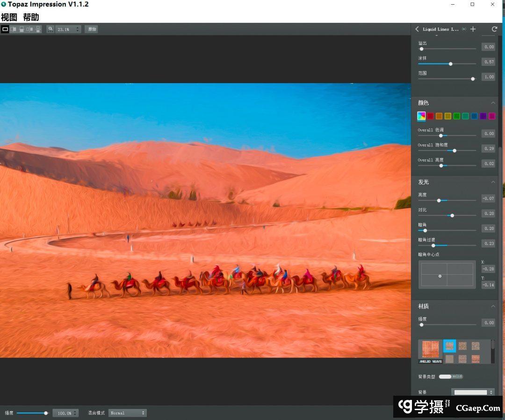Click the plus icon to add preset

tap(473, 29)
